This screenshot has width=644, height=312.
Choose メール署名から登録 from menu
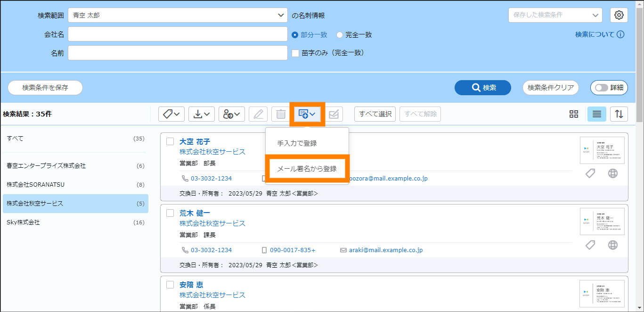coord(307,168)
